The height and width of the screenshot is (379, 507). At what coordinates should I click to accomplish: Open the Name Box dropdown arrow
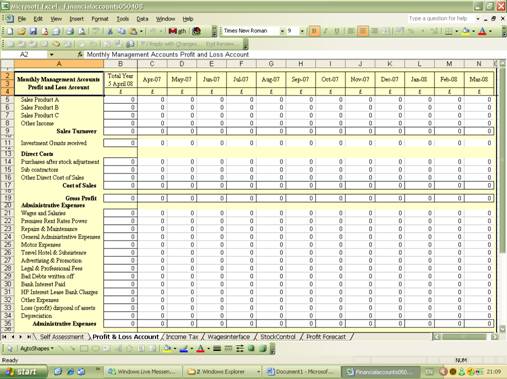point(51,54)
